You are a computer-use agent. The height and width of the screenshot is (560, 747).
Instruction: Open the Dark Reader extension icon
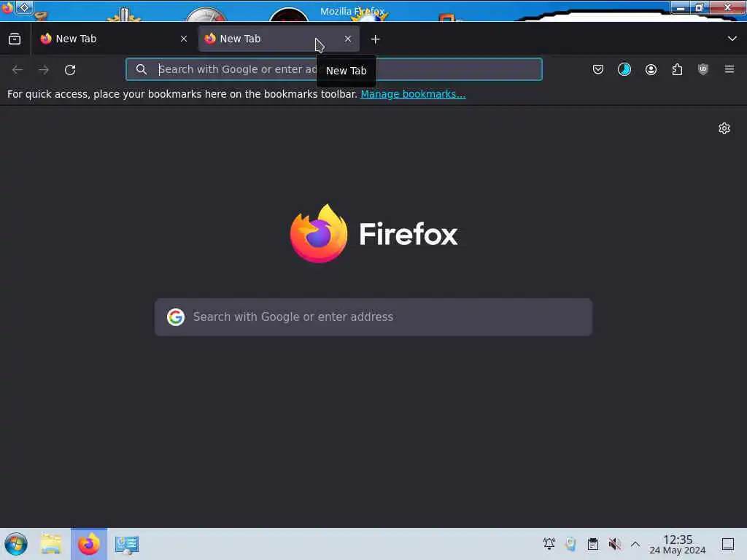tap(624, 69)
